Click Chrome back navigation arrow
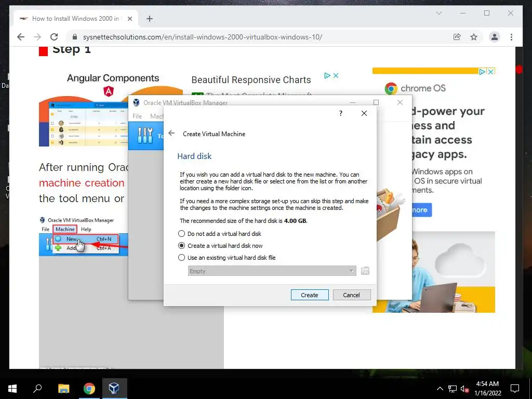 [21, 37]
